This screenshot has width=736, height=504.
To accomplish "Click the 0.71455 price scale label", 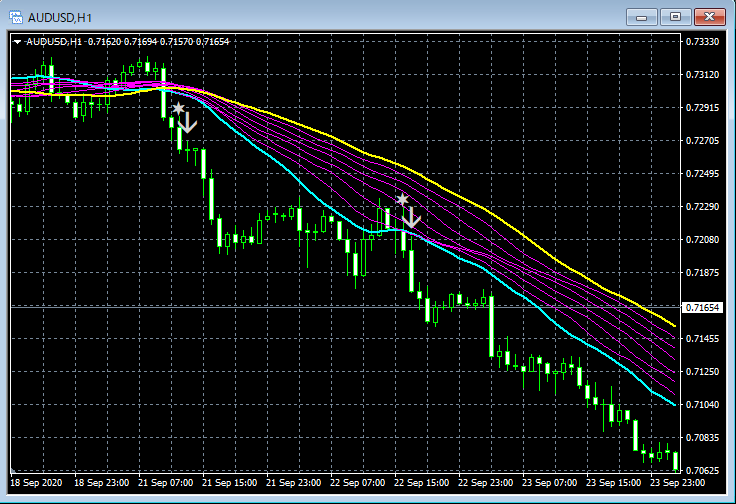I will (x=702, y=339).
